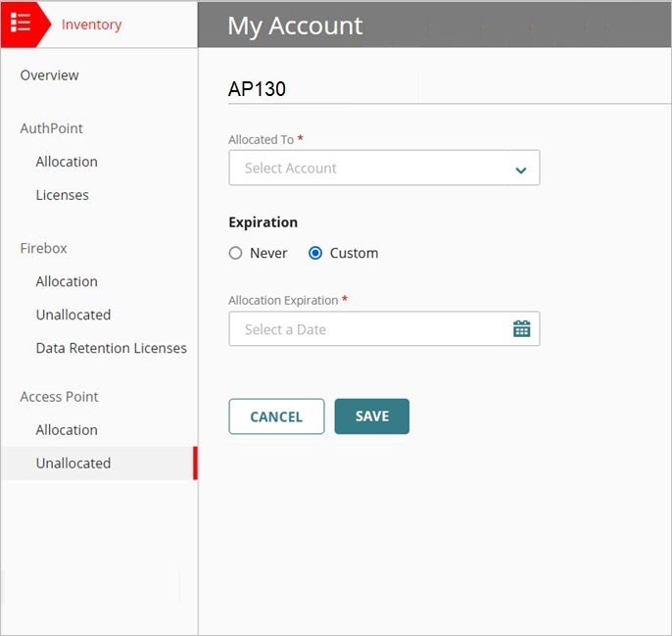This screenshot has height=636, width=672.
Task: Select the Custom expiration radio button
Action: point(315,253)
